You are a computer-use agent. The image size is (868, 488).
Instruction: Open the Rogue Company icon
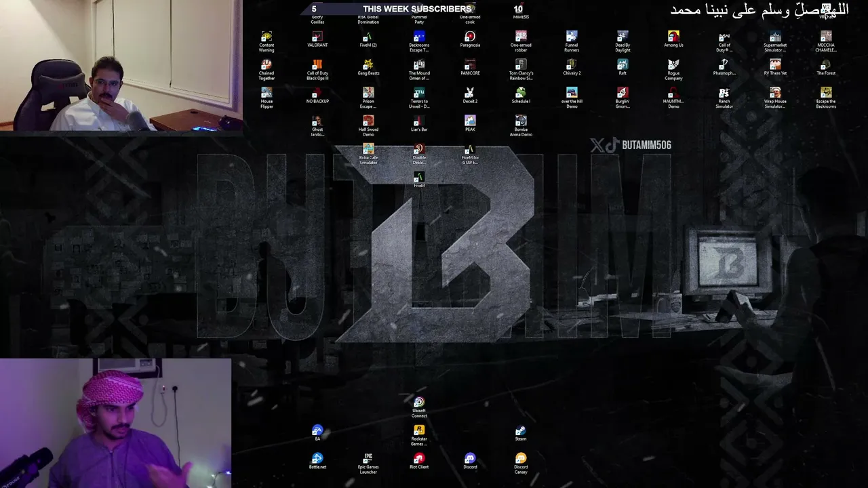(673, 69)
